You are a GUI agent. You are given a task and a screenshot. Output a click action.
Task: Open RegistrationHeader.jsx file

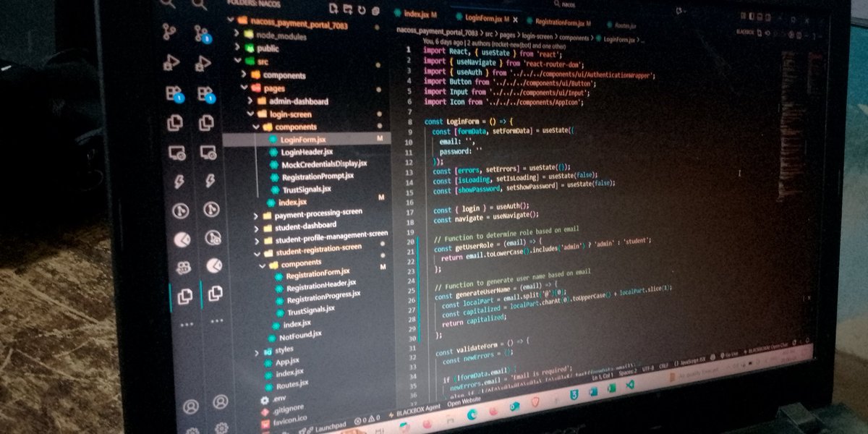click(x=321, y=286)
